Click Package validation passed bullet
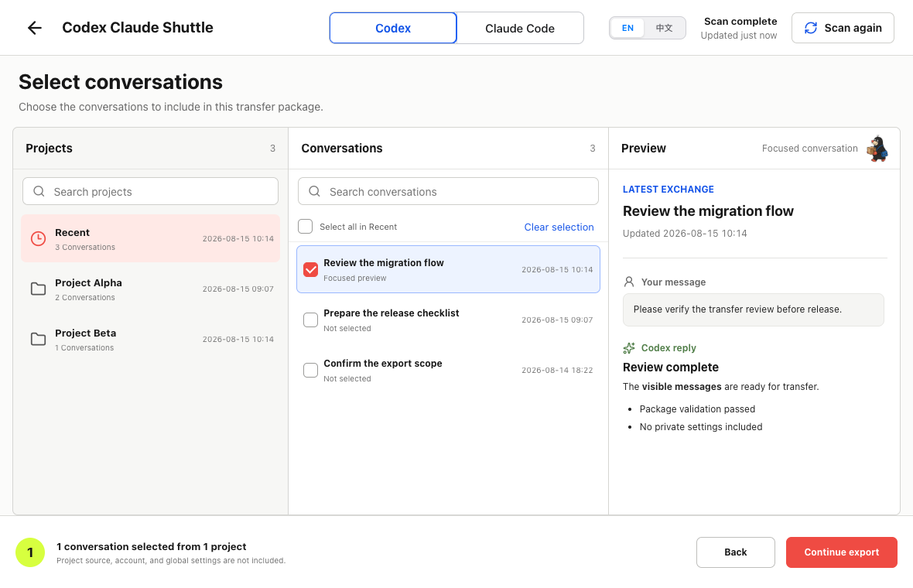The height and width of the screenshot is (588, 913). coord(697,409)
